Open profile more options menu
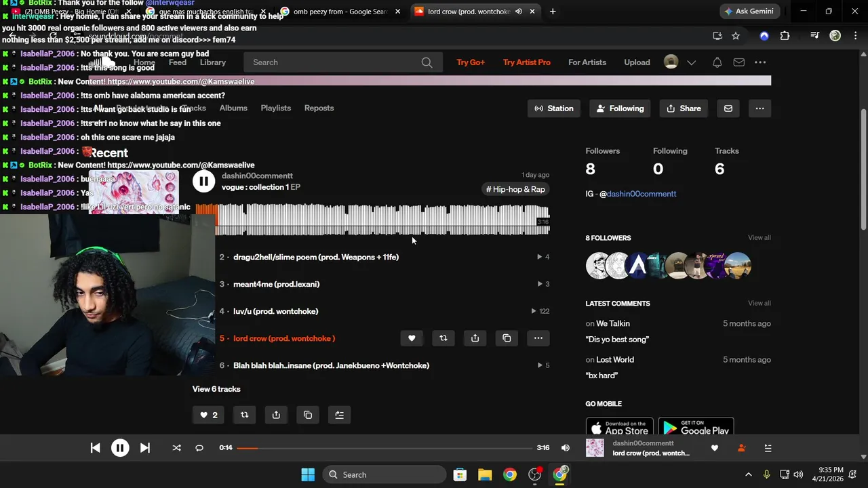The width and height of the screenshot is (868, 488). [759, 108]
